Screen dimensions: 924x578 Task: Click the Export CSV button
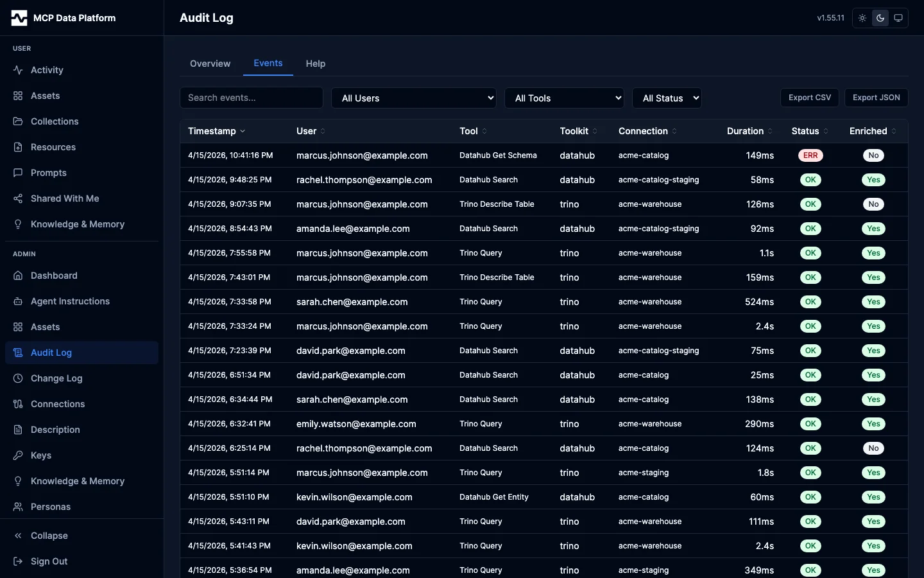(x=809, y=98)
